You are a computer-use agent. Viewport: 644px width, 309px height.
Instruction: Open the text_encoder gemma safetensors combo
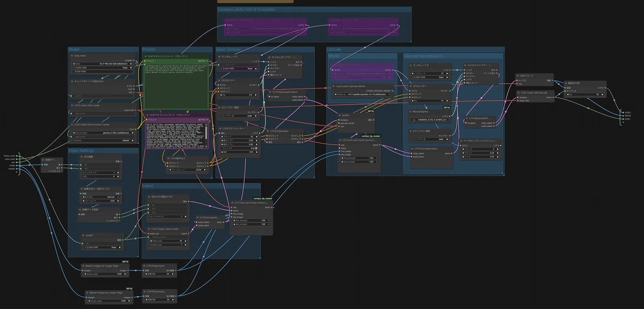[103, 133]
